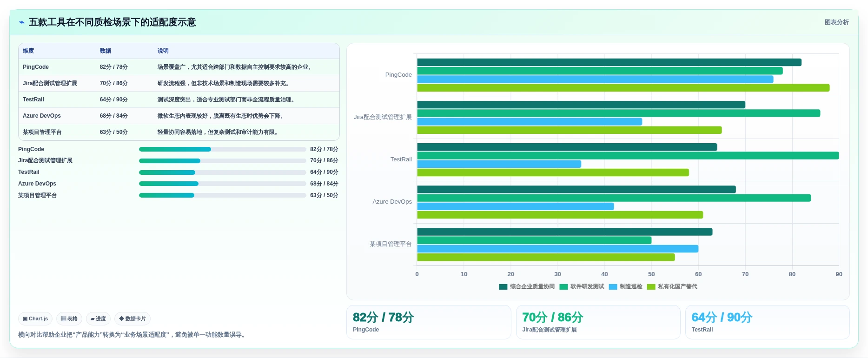Click the description starting with 轻量协同容易落地
Viewport: 868px width, 358px height.
[x=219, y=132]
